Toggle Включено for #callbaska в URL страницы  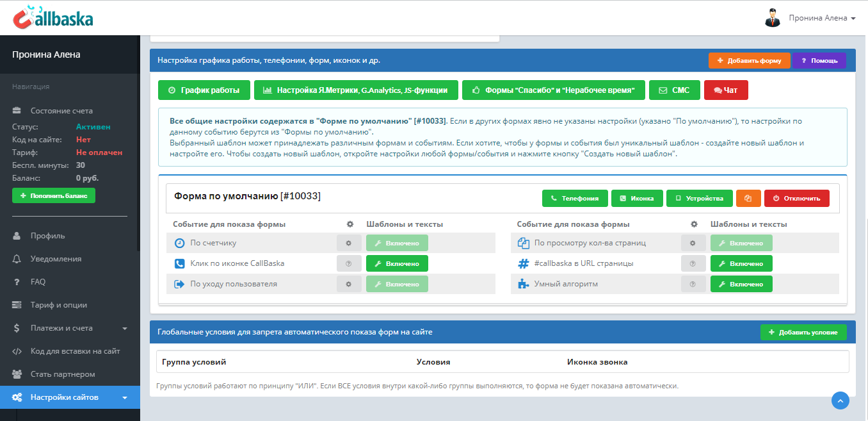tap(741, 263)
